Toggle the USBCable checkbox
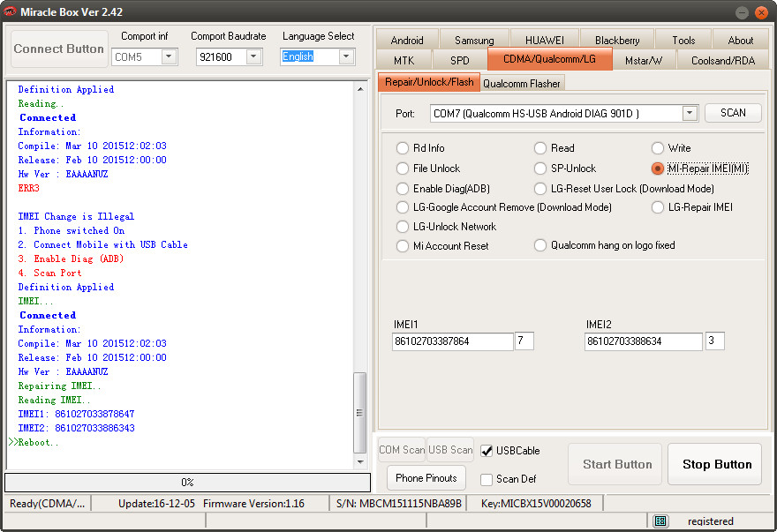This screenshot has width=777, height=532. (x=487, y=451)
